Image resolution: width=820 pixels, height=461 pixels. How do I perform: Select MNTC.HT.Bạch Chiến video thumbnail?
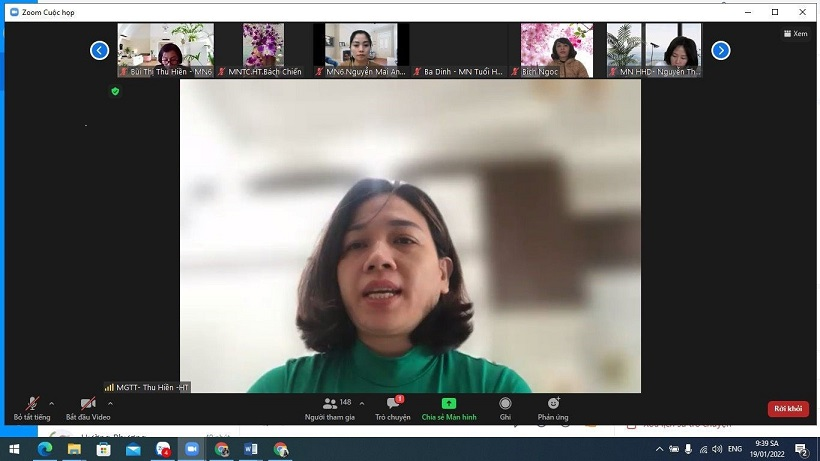(x=264, y=50)
